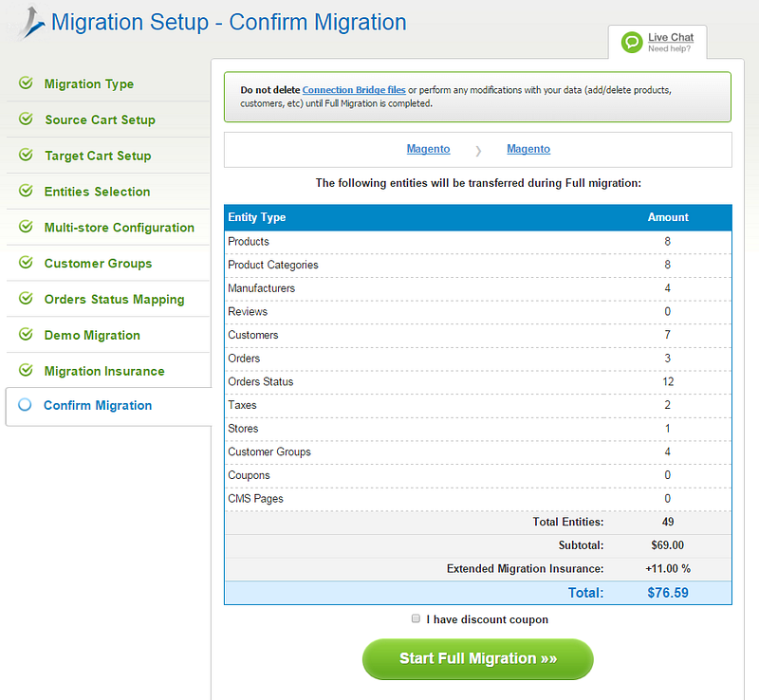Click the Subtotal label
Image resolution: width=759 pixels, height=700 pixels.
coord(582,545)
